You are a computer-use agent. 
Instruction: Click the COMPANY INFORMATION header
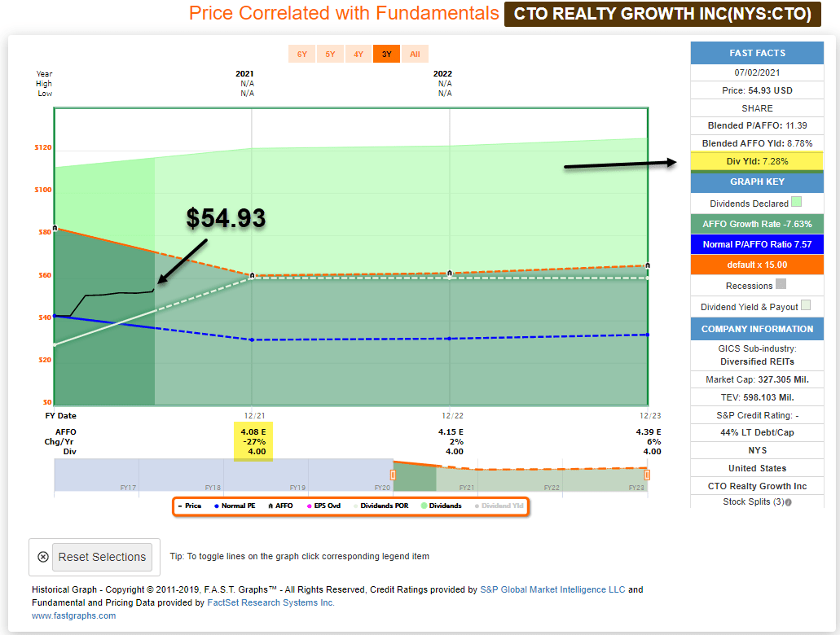coord(757,329)
